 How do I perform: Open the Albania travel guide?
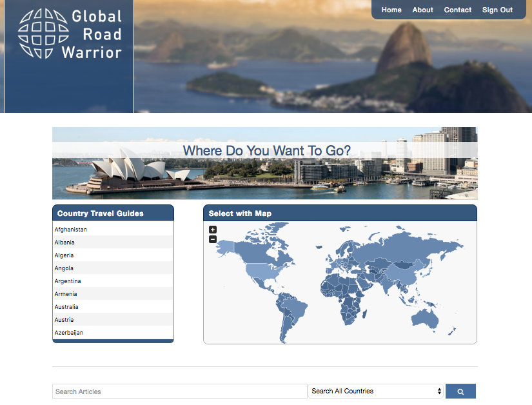pos(64,242)
